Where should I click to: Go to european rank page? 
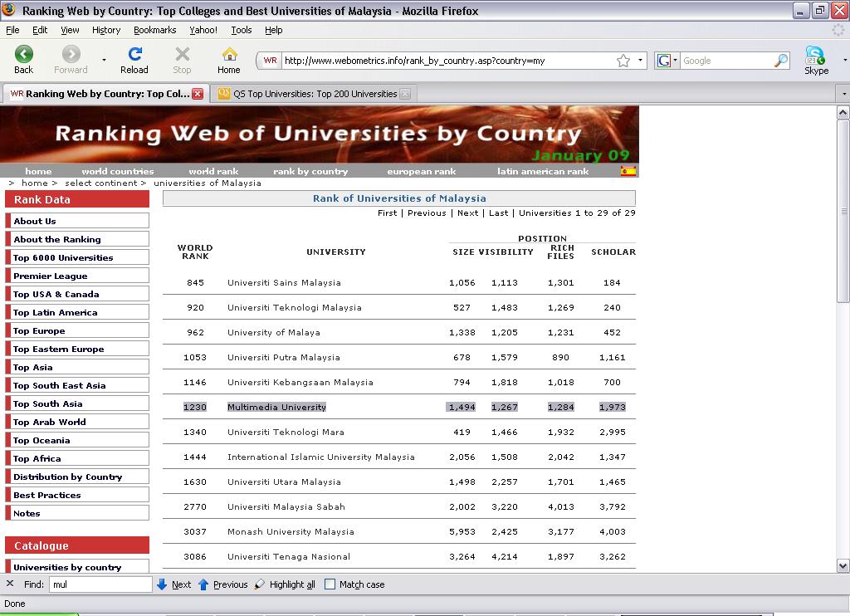[421, 171]
